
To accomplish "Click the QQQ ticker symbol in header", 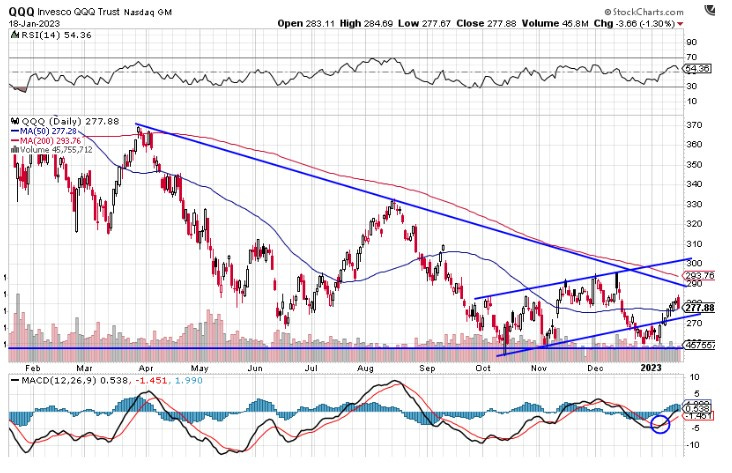I will [21, 11].
